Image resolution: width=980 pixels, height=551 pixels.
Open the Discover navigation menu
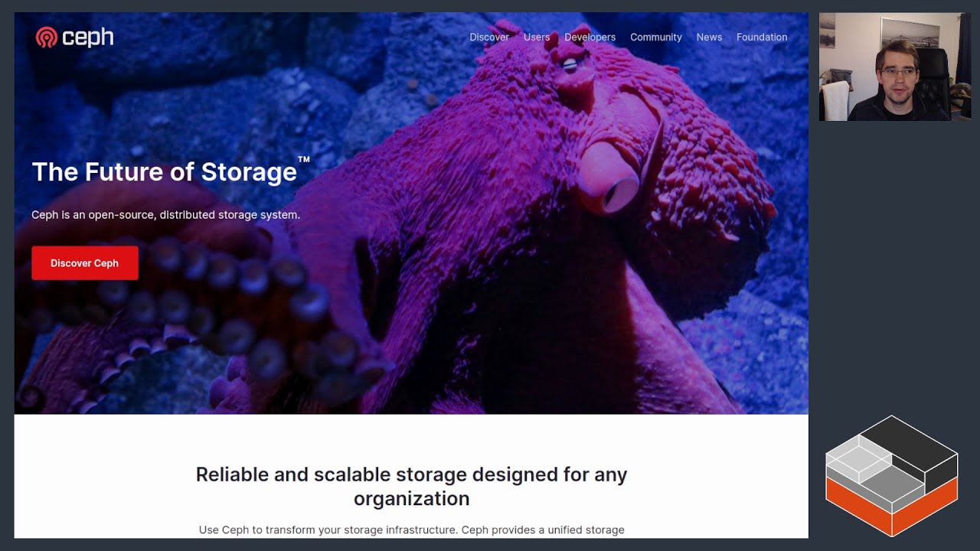click(489, 37)
